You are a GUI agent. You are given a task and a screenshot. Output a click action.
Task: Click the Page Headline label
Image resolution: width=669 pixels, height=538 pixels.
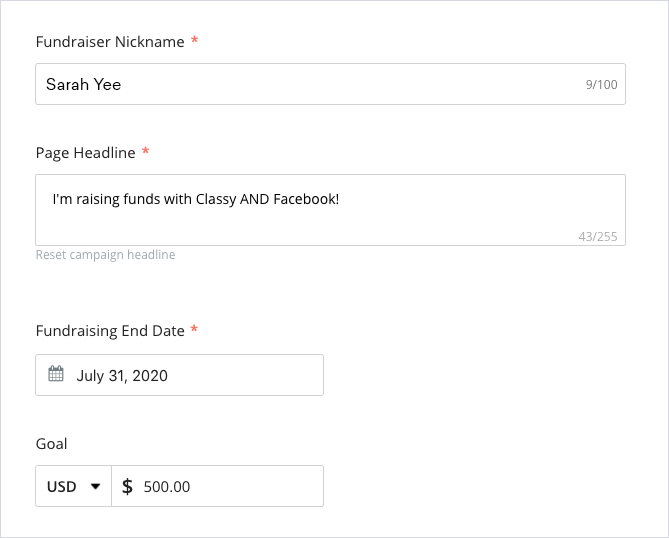(x=85, y=153)
